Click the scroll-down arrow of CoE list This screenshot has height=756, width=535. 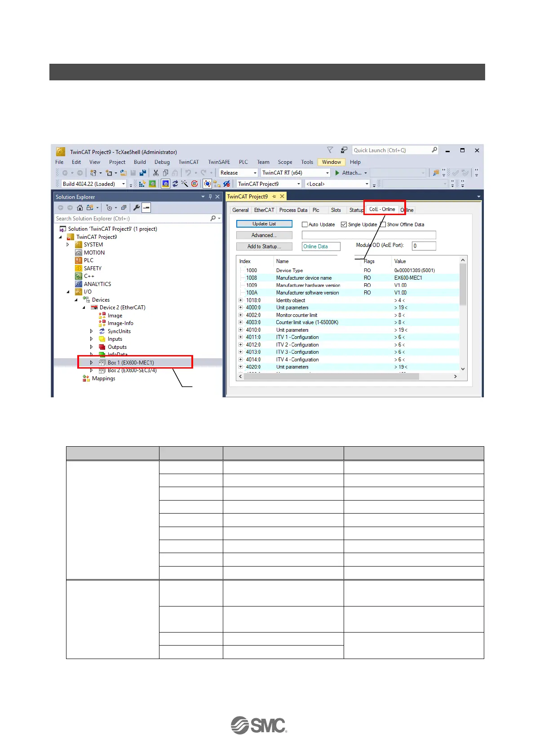(463, 369)
